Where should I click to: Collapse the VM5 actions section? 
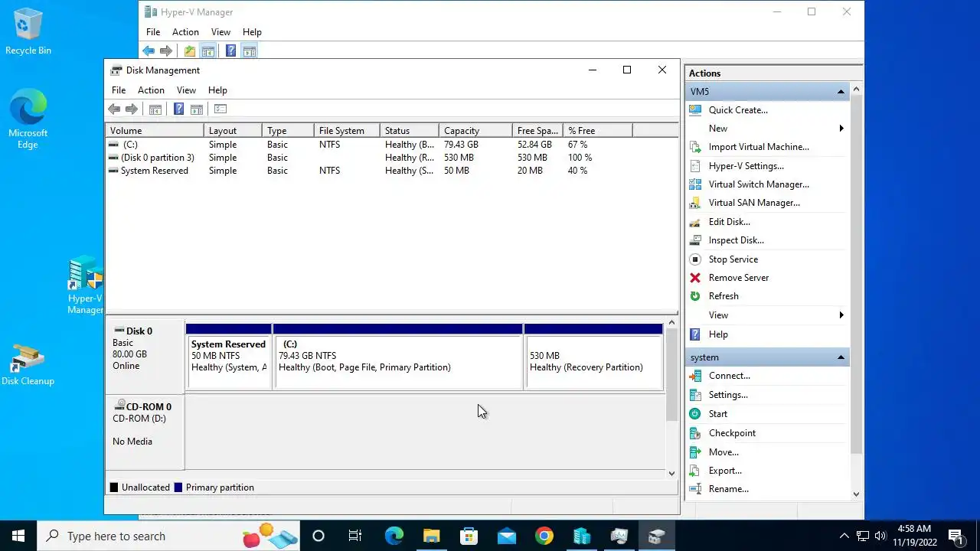pyautogui.click(x=841, y=92)
